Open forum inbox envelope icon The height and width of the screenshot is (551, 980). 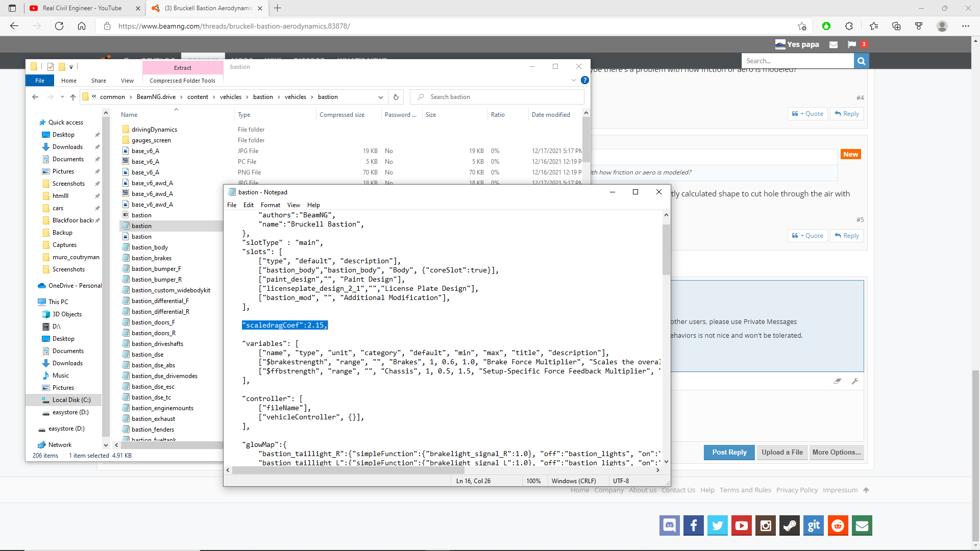[x=834, y=44]
